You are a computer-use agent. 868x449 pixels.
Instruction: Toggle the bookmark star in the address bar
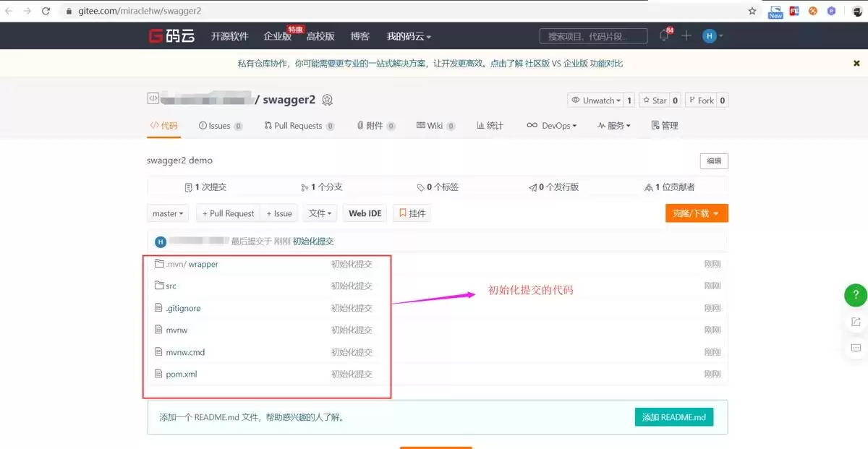(x=751, y=11)
